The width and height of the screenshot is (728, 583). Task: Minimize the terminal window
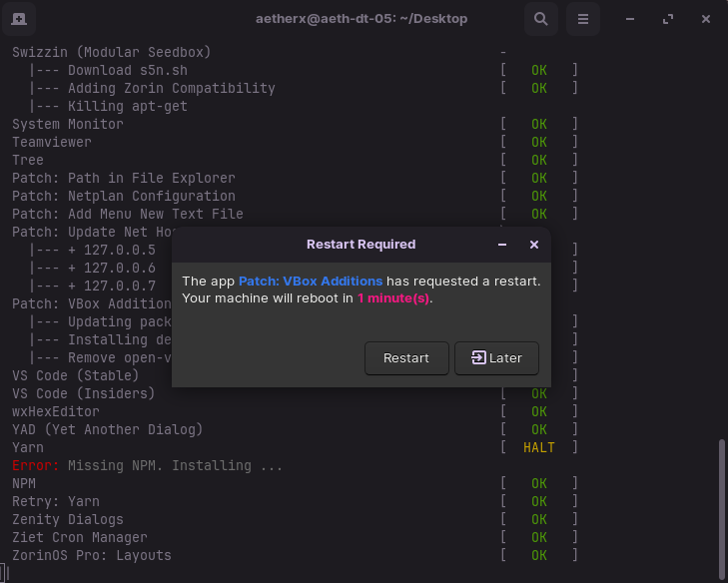[x=630, y=19]
